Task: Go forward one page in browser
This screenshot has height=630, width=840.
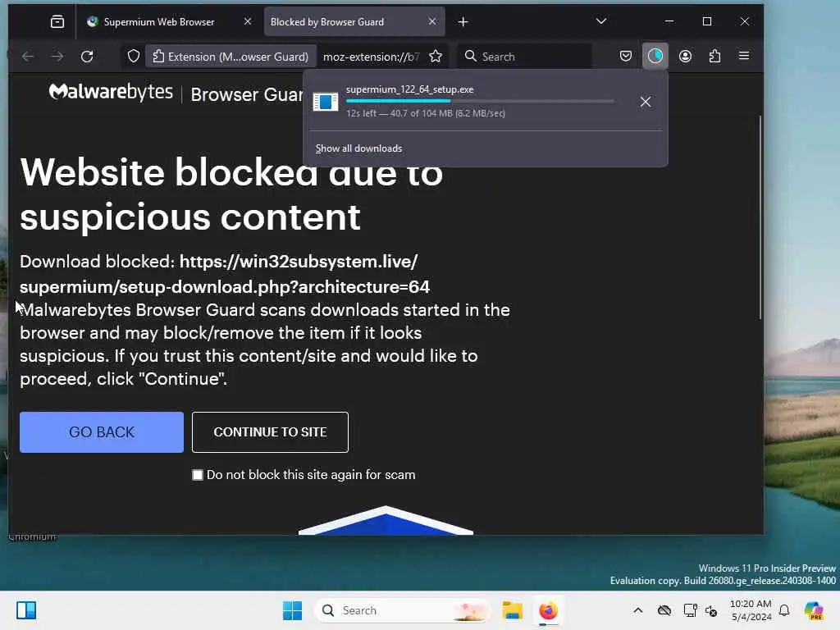Action: 57,57
